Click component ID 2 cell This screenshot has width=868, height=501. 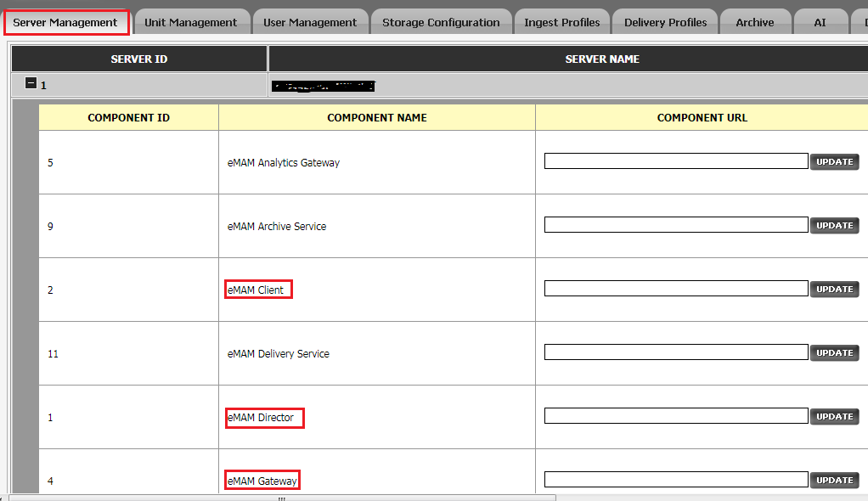coord(128,290)
